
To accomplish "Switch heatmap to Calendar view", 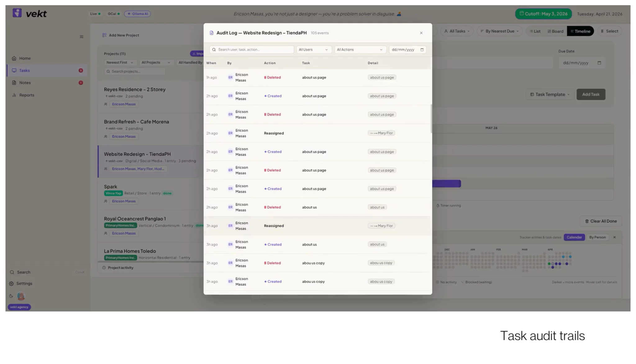I will pos(574,237).
